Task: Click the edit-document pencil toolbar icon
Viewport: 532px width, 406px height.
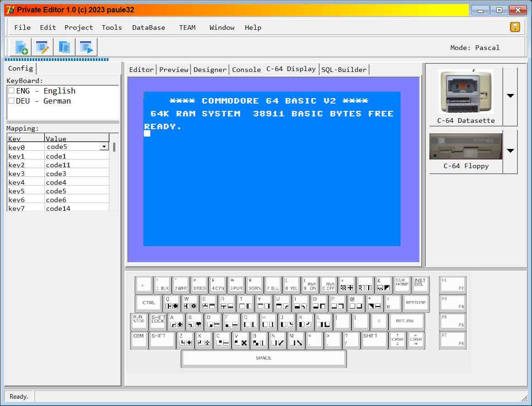Action: coord(43,47)
